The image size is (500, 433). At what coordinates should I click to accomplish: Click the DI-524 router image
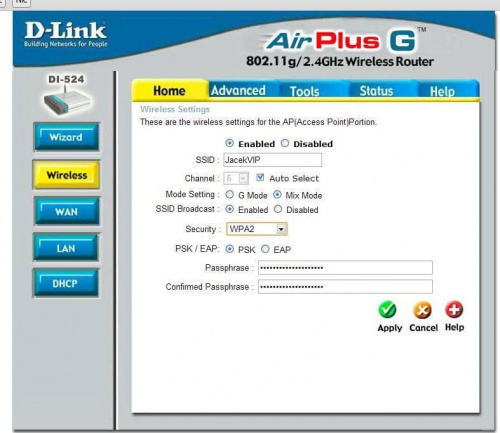point(66,101)
